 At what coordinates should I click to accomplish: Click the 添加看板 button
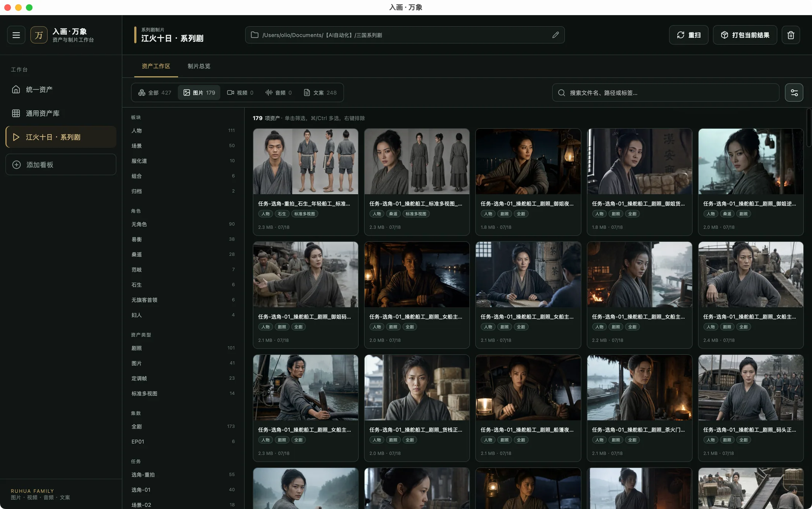[61, 165]
